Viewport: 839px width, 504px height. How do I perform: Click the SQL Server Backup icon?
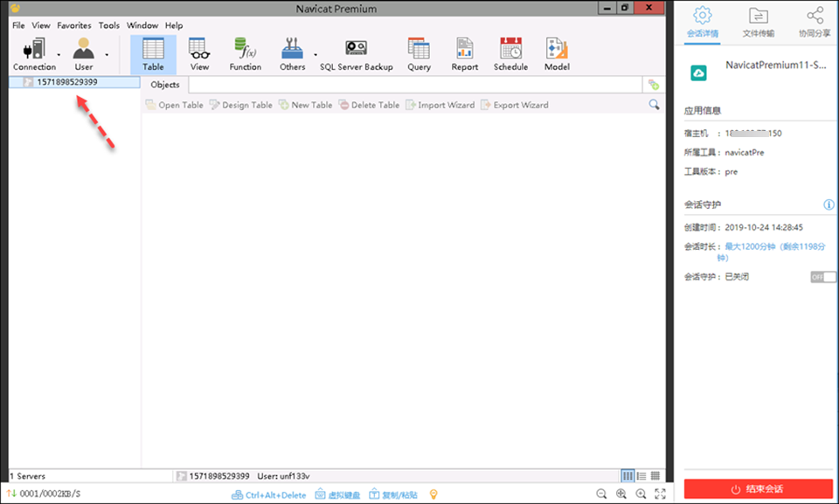(x=356, y=54)
